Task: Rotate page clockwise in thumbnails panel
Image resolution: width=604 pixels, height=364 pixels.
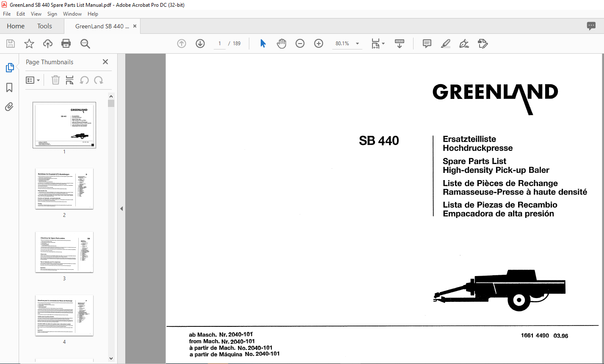Action: (x=99, y=80)
